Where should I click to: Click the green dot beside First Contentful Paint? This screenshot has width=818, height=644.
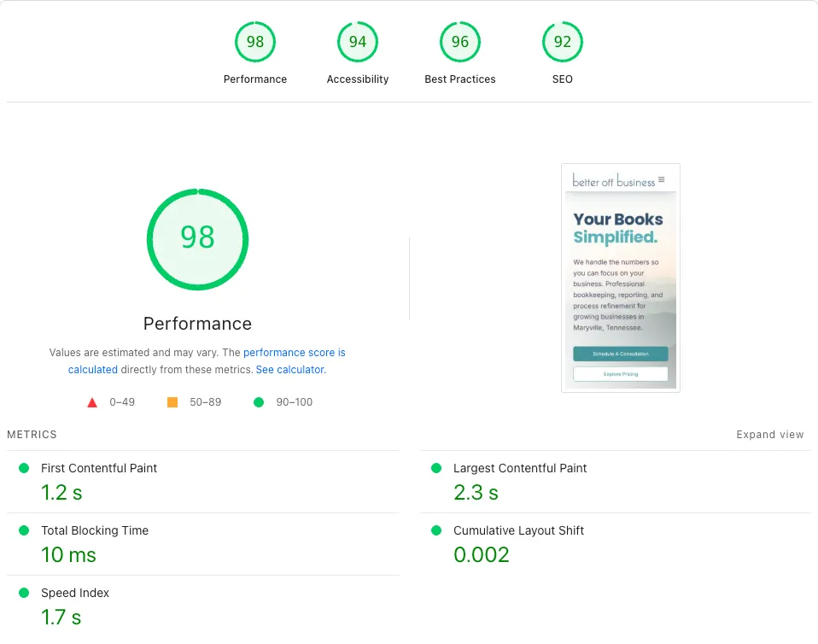click(x=25, y=468)
